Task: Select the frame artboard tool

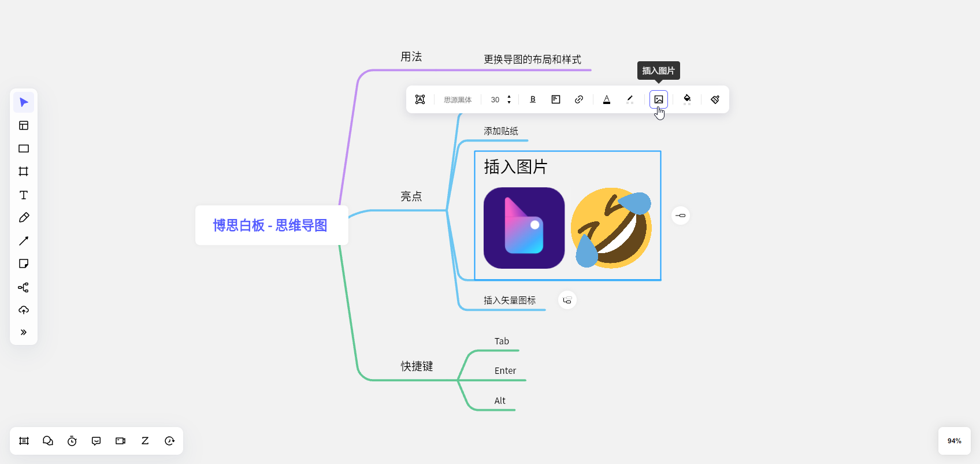Action: pyautogui.click(x=24, y=172)
